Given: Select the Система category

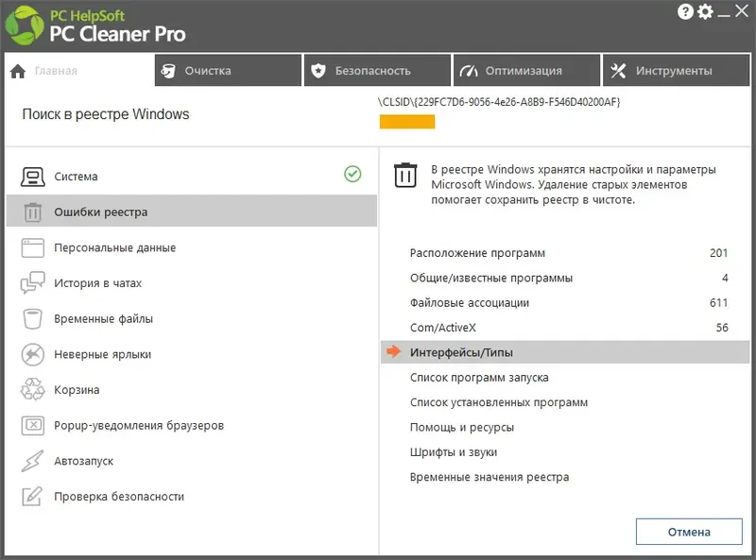Looking at the screenshot, I should click(x=192, y=177).
